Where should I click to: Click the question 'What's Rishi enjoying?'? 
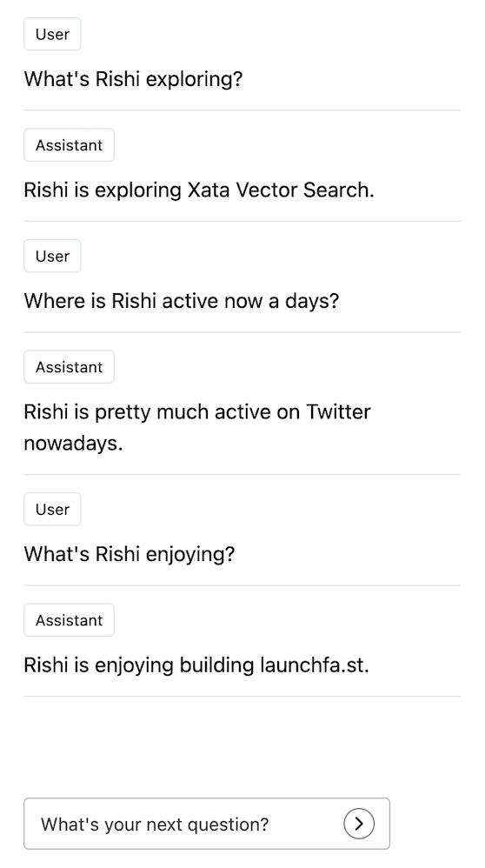click(x=130, y=554)
